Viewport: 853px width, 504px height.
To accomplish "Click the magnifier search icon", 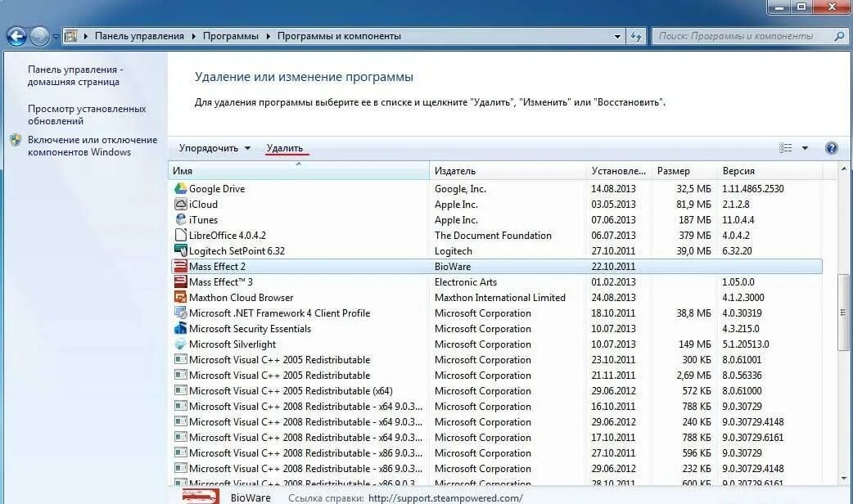I will [x=839, y=37].
